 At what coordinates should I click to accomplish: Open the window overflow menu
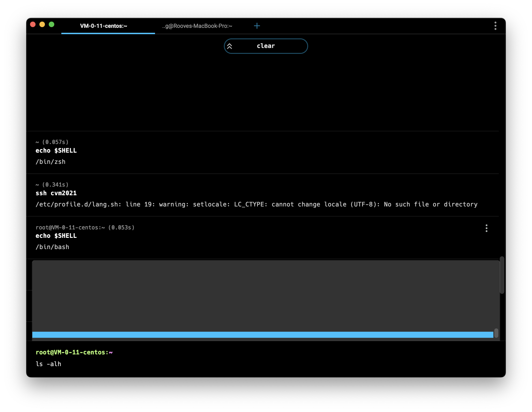tap(495, 26)
